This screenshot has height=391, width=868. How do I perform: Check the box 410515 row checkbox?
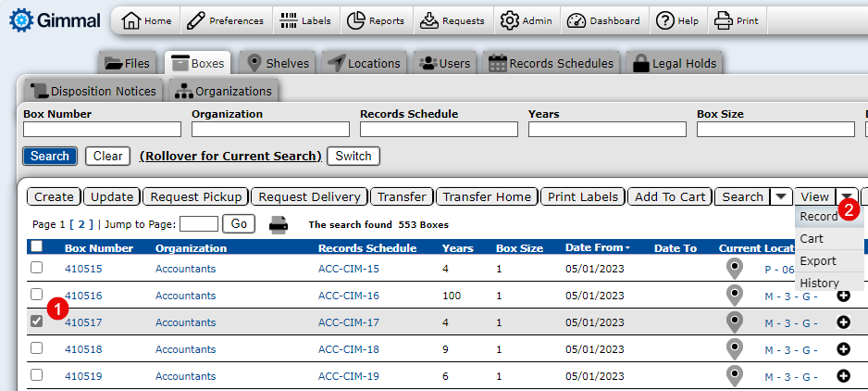(36, 268)
